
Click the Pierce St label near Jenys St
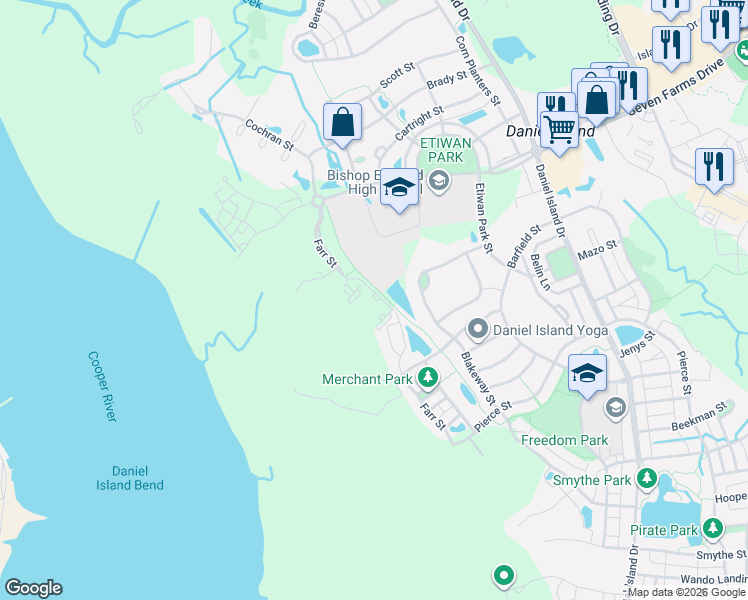[x=684, y=373]
